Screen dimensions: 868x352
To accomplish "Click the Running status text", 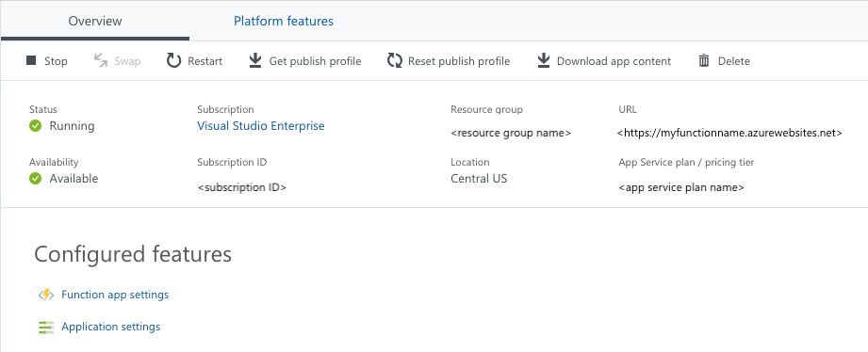I will point(72,126).
